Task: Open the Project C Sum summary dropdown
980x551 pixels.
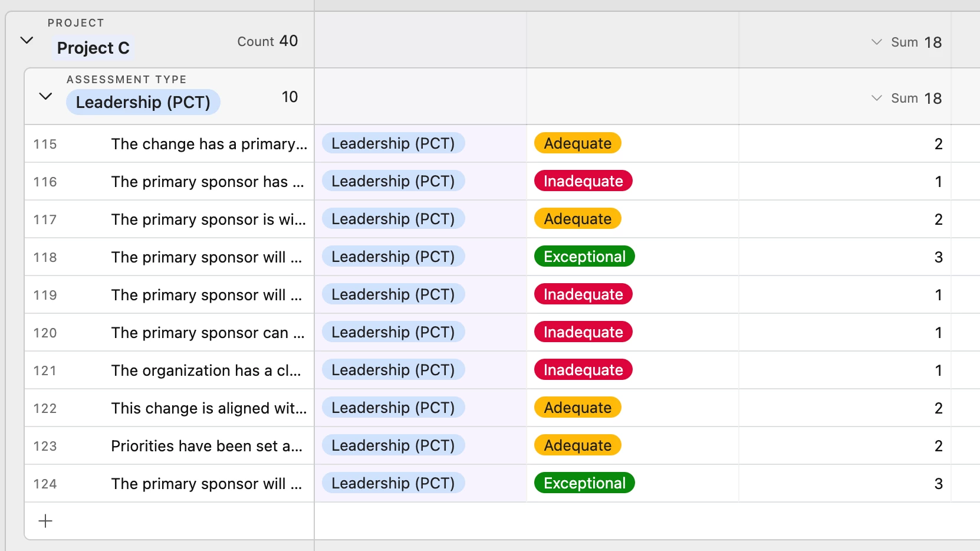Action: point(877,42)
